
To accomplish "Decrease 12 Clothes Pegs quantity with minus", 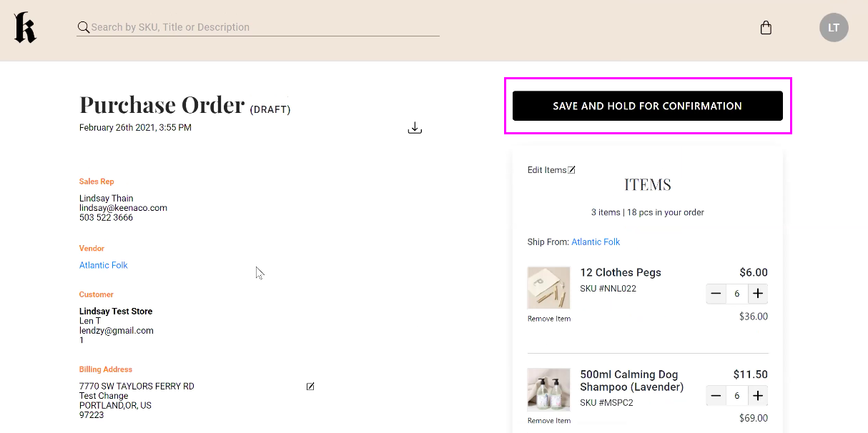I will 716,293.
